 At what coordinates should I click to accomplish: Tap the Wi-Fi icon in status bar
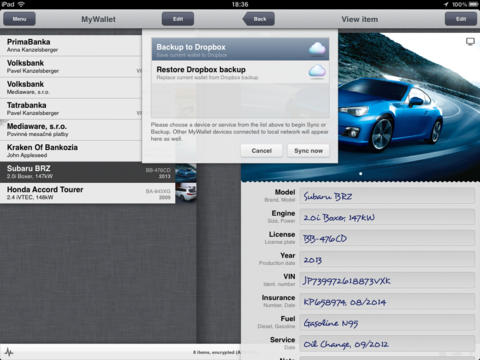[x=21, y=4]
